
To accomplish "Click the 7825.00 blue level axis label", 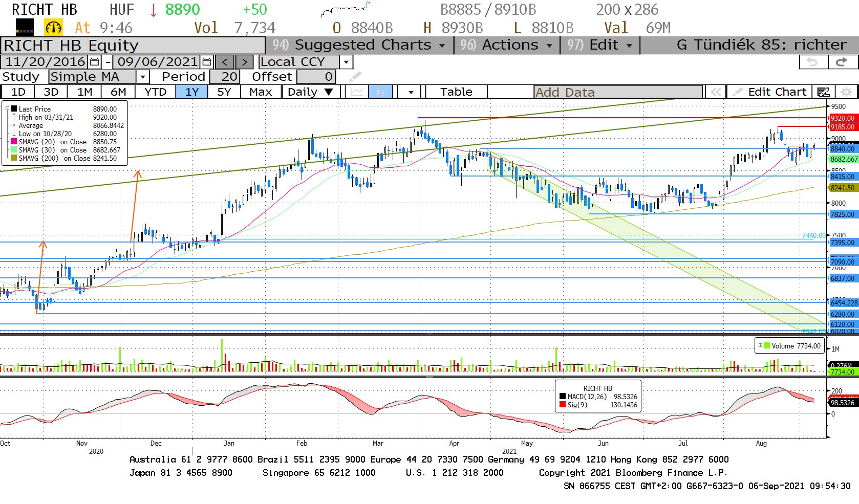I will tap(842, 214).
